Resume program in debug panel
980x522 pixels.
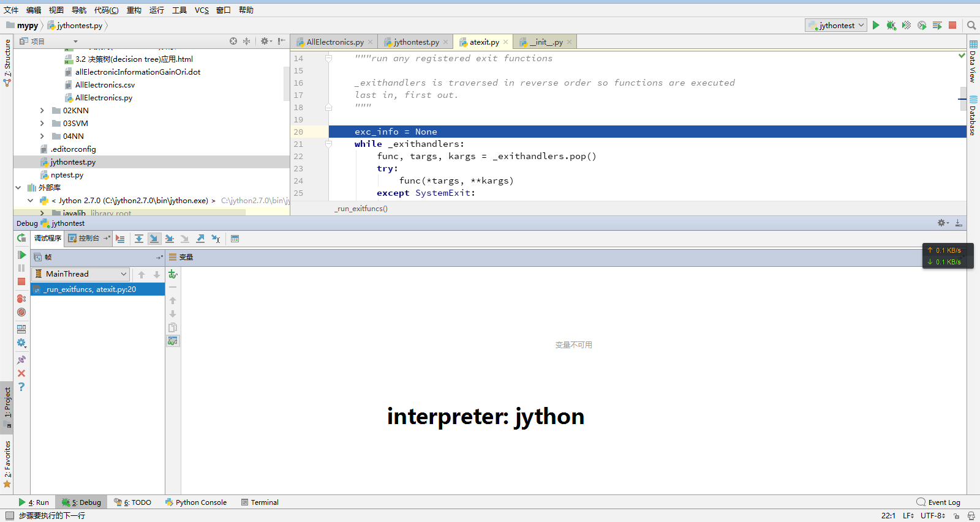(x=21, y=255)
